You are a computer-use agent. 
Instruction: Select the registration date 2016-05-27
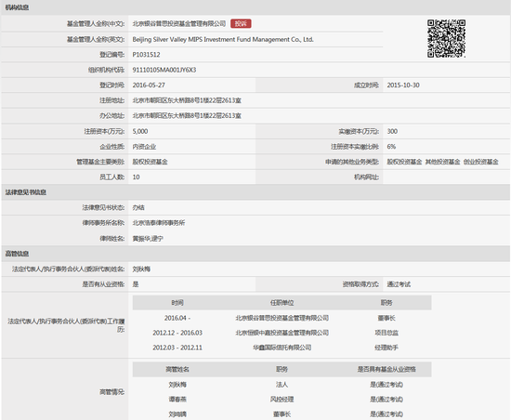tap(149, 85)
